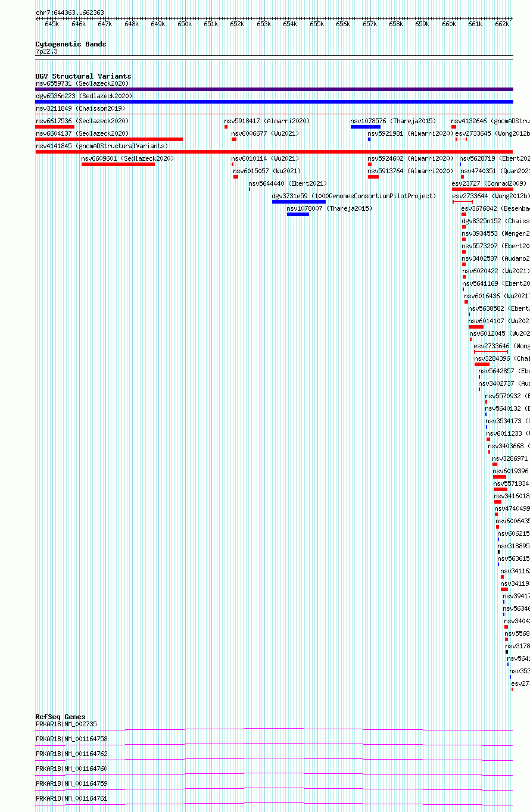This screenshot has width=530, height=812.
Task: Click the RefSeq Genes track title
Action: 60,717
